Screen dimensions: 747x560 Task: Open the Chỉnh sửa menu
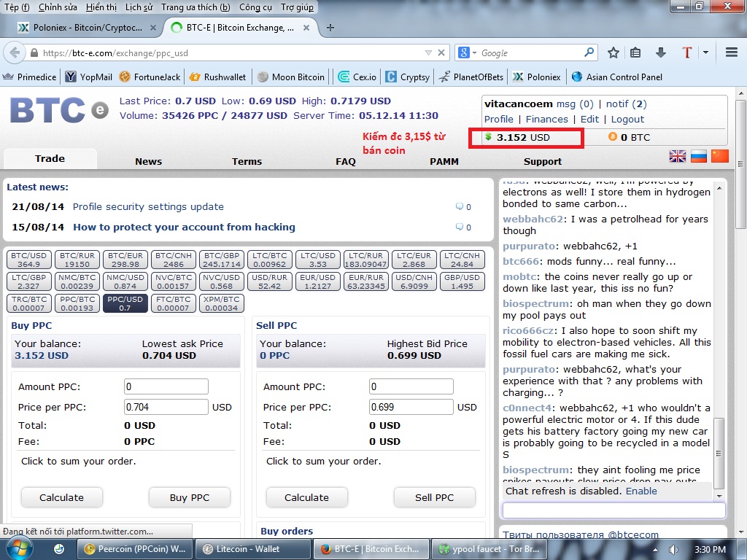tap(57, 7)
